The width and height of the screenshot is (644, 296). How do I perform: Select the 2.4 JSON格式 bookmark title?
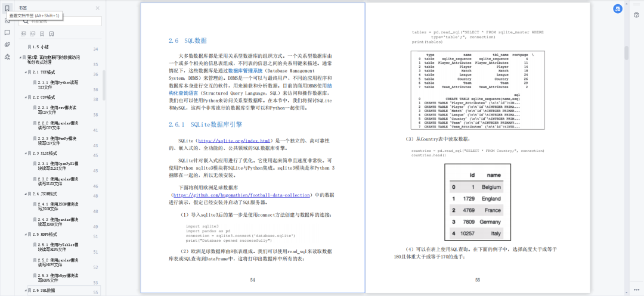tap(45, 194)
